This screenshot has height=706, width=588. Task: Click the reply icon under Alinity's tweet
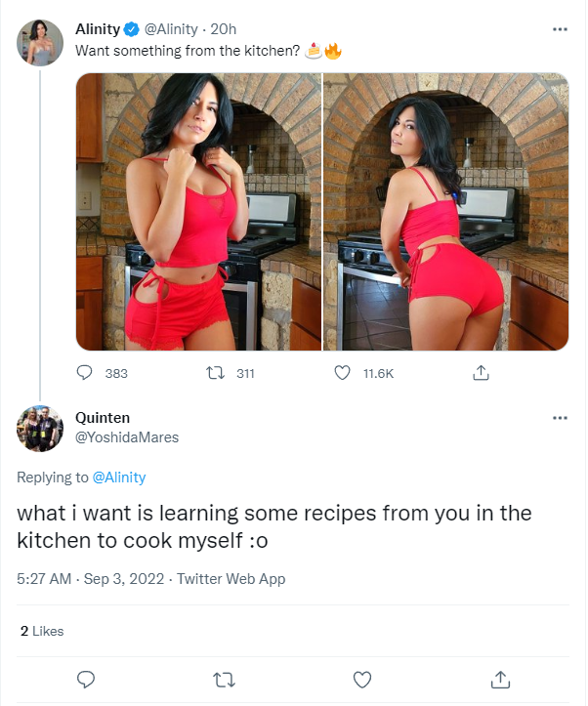click(x=84, y=373)
